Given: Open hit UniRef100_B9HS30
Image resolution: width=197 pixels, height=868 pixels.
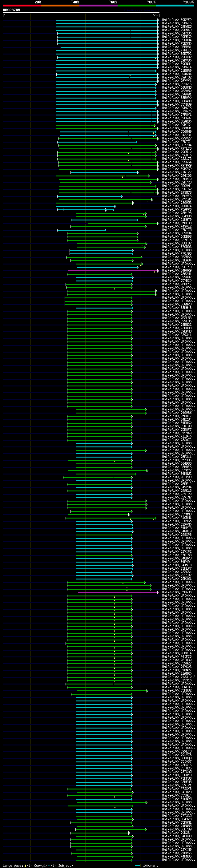Looking at the screenshot, I should pyautogui.click(x=177, y=33).
